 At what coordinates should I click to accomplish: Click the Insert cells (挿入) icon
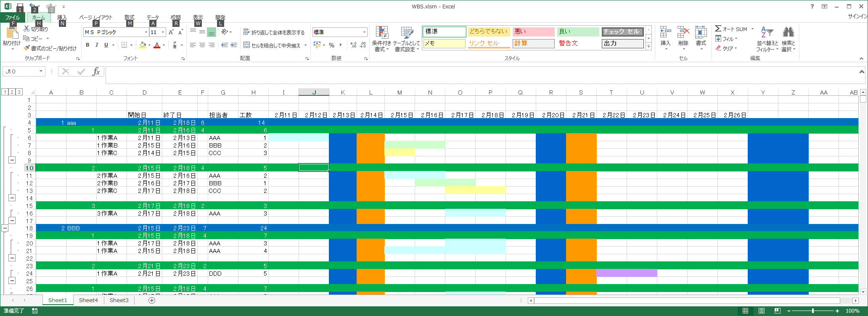[665, 32]
